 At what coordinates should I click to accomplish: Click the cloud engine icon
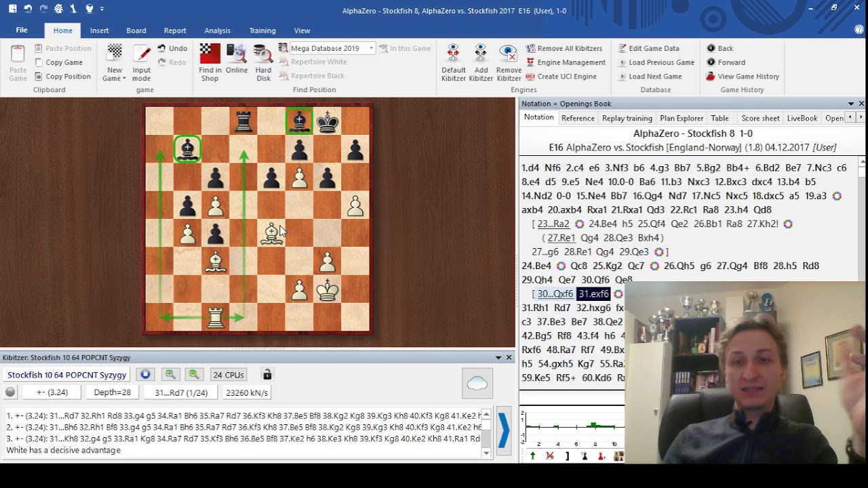477,384
